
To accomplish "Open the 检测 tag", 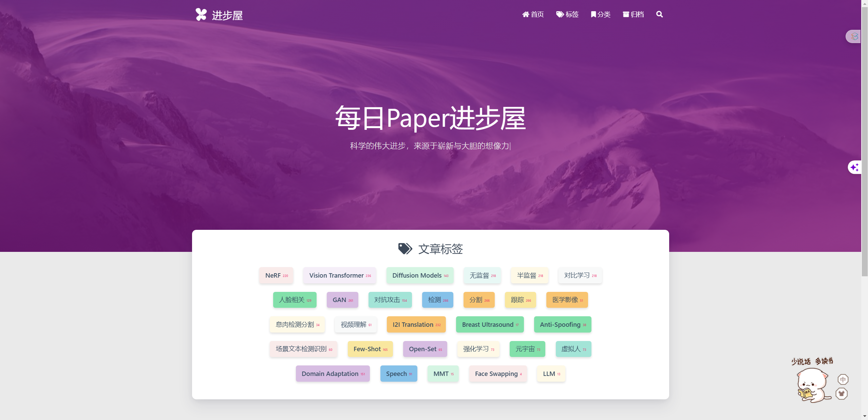I will coord(438,300).
